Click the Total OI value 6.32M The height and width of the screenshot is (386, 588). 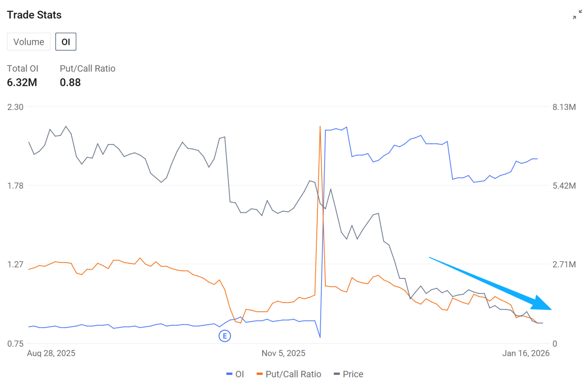tap(22, 83)
